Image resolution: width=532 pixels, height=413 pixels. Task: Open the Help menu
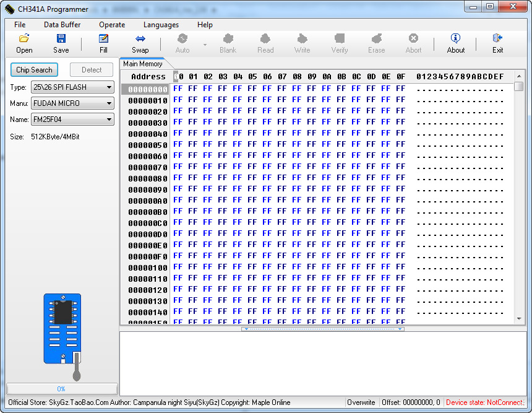pyautogui.click(x=205, y=24)
